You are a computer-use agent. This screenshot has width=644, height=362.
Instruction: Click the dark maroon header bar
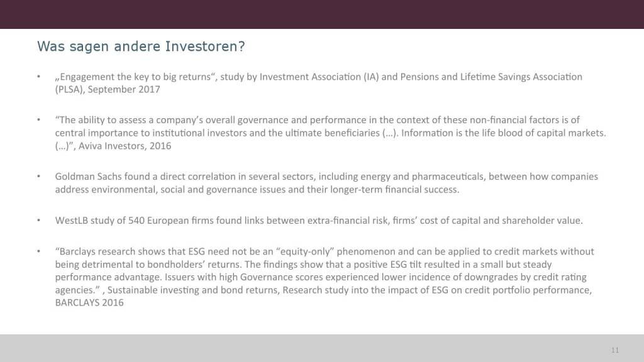pyautogui.click(x=322, y=14)
